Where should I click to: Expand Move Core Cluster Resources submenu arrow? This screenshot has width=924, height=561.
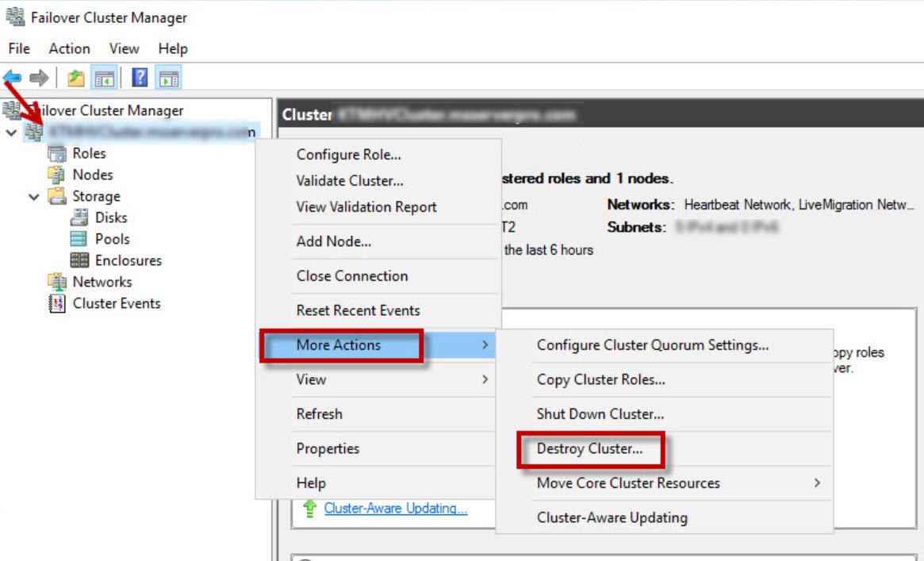817,482
